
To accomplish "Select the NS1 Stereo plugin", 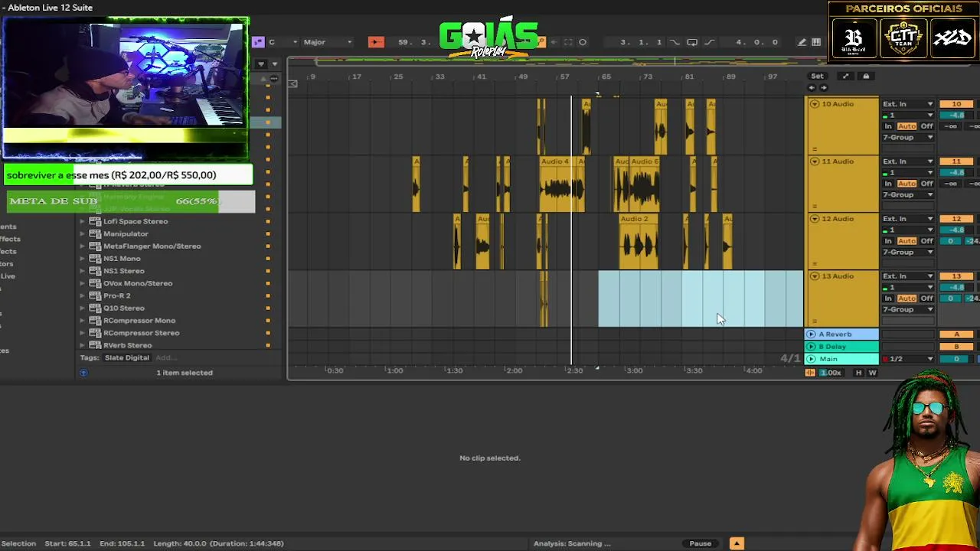I will [x=124, y=271].
